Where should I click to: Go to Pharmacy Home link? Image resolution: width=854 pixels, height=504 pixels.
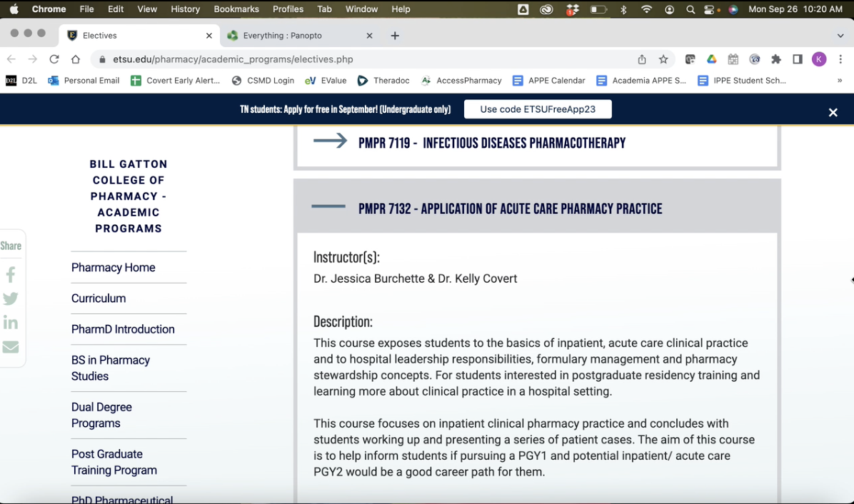[114, 268]
